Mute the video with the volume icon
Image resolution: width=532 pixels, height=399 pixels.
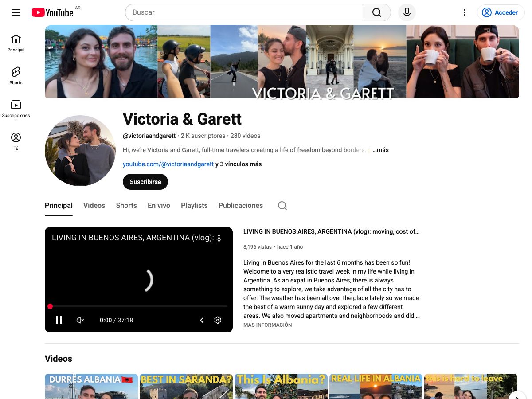(x=80, y=320)
